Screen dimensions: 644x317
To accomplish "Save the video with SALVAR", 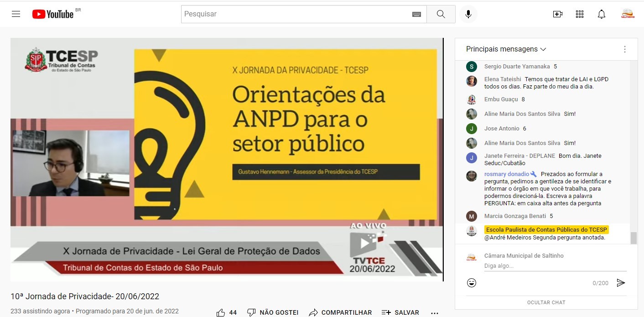I will click(x=400, y=312).
